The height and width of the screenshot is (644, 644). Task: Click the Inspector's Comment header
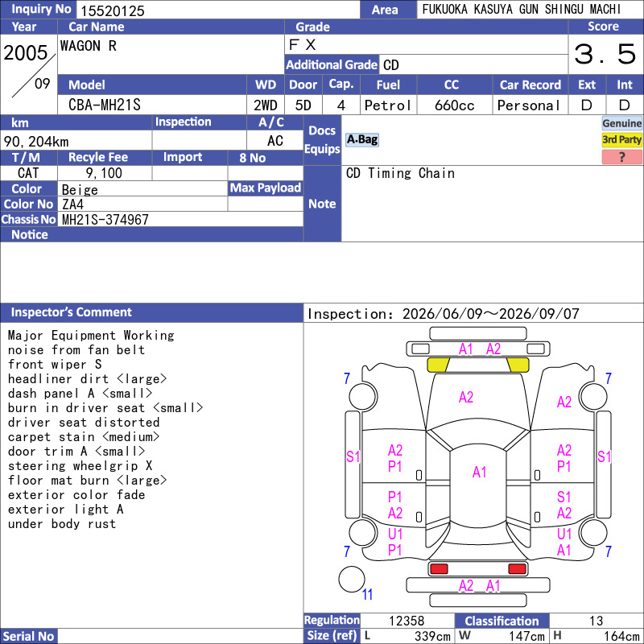tap(151, 312)
